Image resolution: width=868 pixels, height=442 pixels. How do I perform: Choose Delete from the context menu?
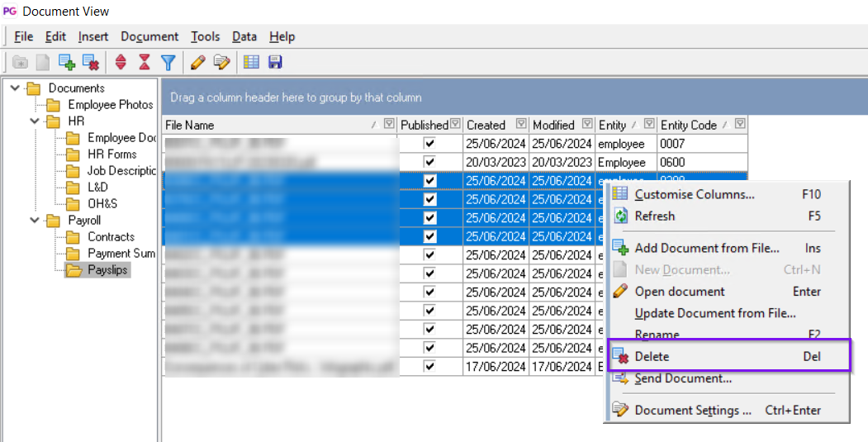[652, 357]
